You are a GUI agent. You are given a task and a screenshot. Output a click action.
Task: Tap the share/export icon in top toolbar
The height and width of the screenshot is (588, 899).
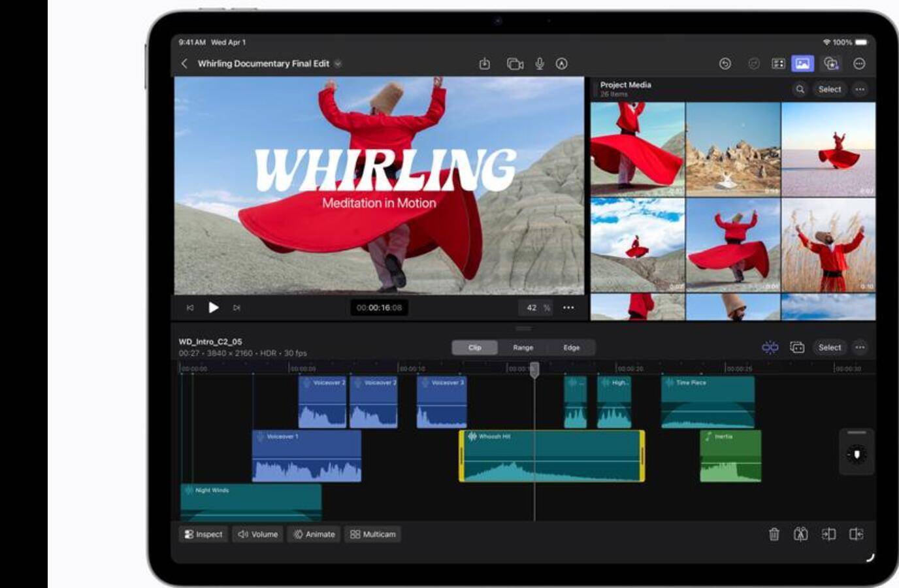(x=484, y=63)
